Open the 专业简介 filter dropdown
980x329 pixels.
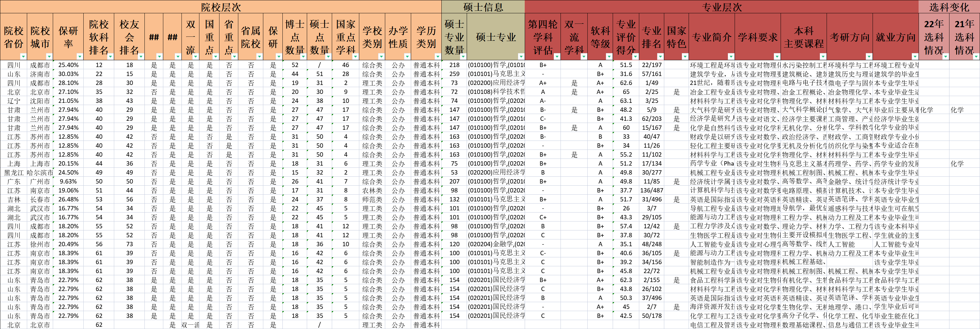[x=731, y=56]
